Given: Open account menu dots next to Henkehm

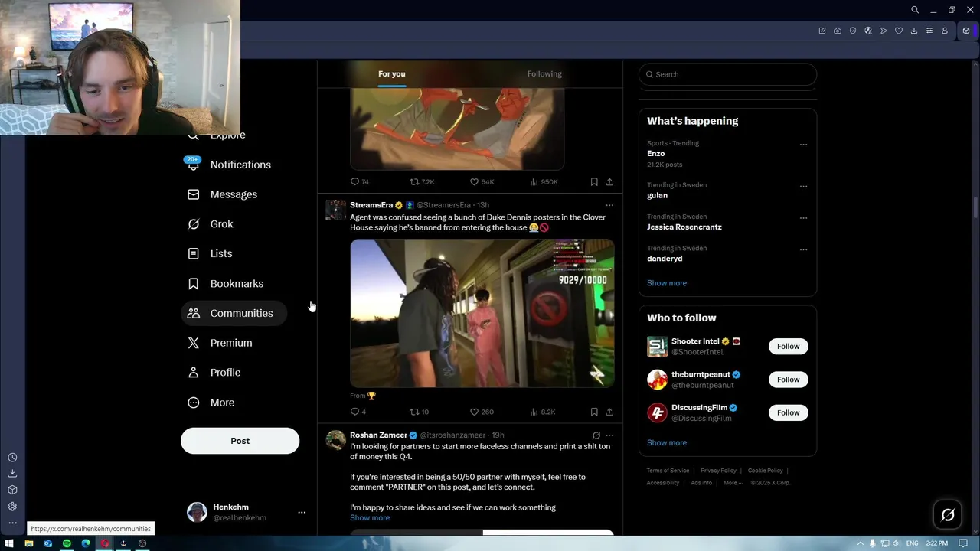Looking at the screenshot, I should tap(302, 513).
